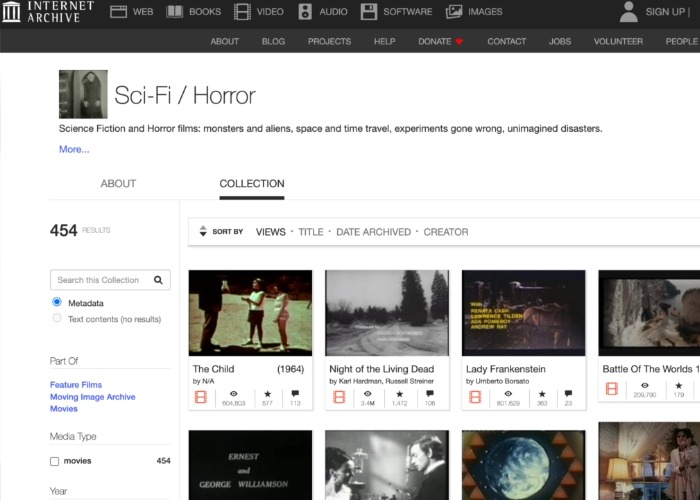
Task: Click the Web window icon
Action: [x=118, y=12]
